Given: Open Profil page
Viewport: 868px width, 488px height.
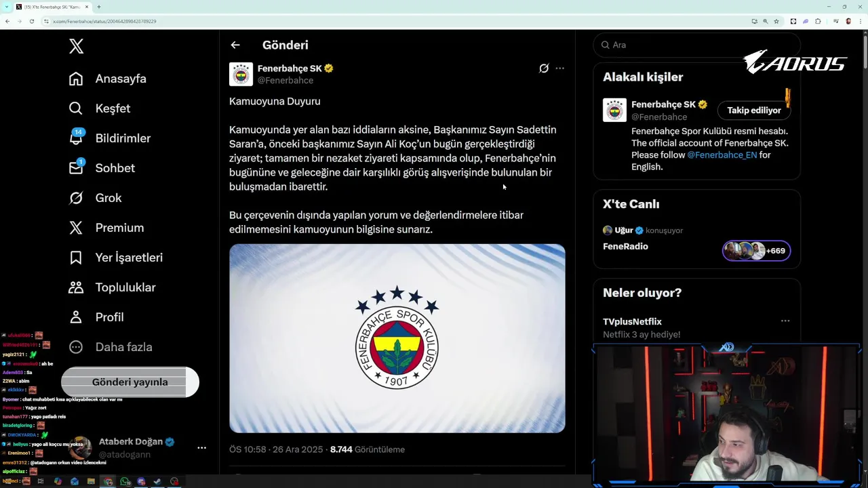Looking at the screenshot, I should (96, 317).
